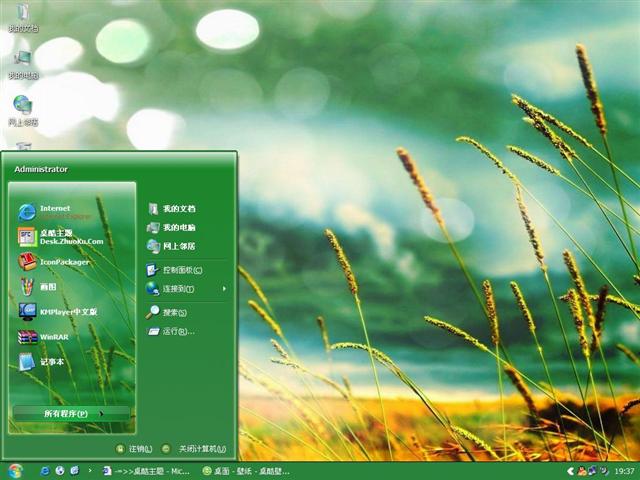
Task: Expand 所有程序(P) all programs list
Action: (72, 413)
